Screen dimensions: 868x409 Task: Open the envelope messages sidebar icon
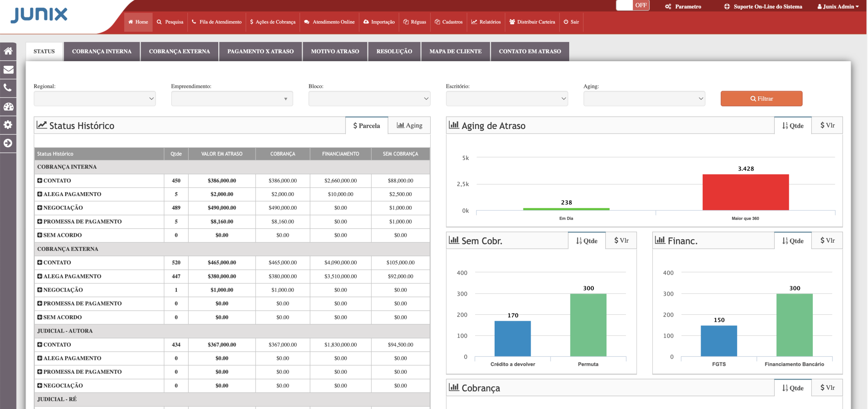(8, 70)
